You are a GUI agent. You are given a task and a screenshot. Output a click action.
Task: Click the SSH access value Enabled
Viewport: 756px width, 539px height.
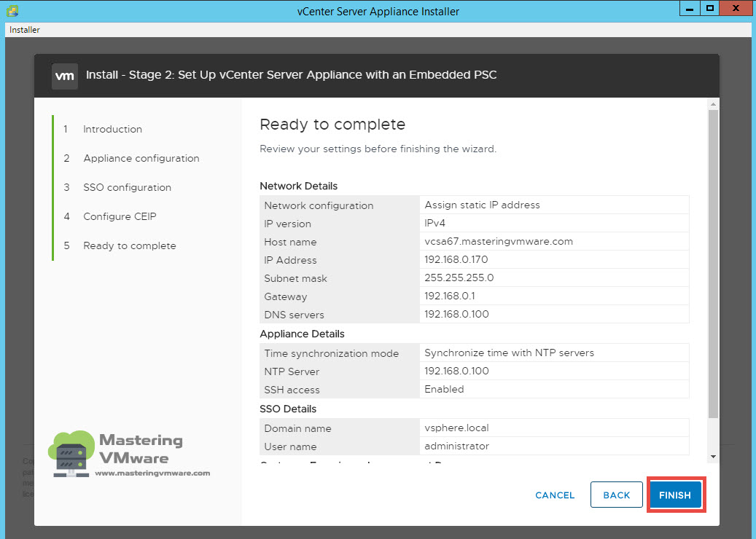pos(444,389)
